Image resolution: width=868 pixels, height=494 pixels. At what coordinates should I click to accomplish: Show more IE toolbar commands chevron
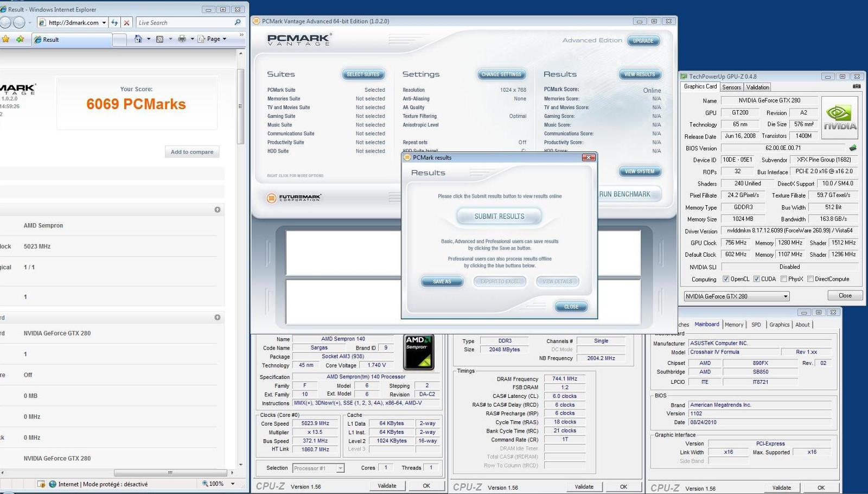pos(241,35)
